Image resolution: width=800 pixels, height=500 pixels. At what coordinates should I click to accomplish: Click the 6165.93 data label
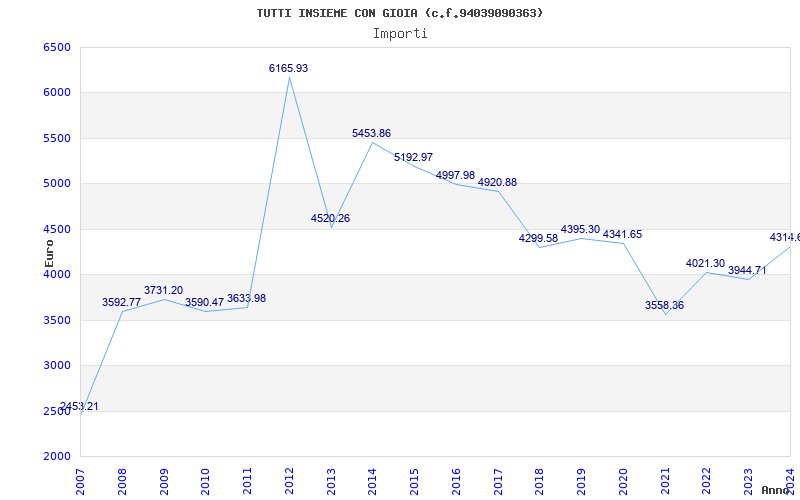pos(288,68)
